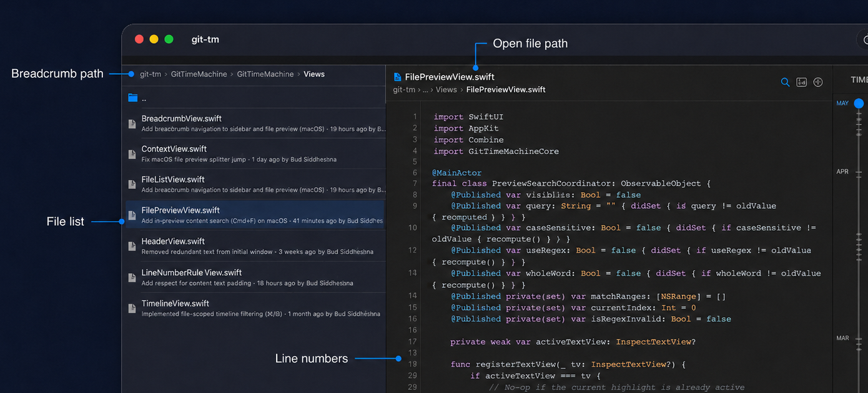Click the APR marker on the timeline
The width and height of the screenshot is (868, 393).
click(x=842, y=172)
